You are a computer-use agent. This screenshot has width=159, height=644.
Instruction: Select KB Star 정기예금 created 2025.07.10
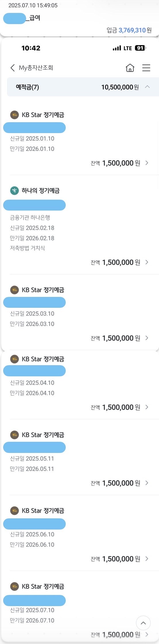(x=43, y=586)
